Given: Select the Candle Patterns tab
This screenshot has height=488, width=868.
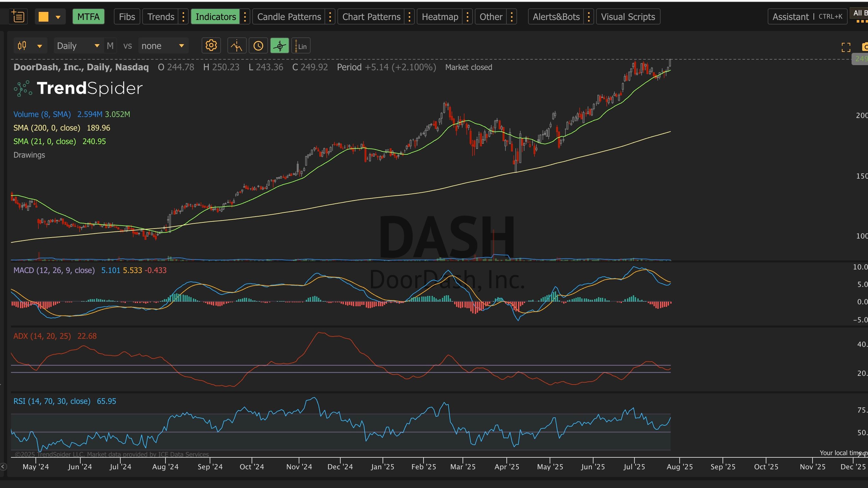Looking at the screenshot, I should tap(289, 16).
